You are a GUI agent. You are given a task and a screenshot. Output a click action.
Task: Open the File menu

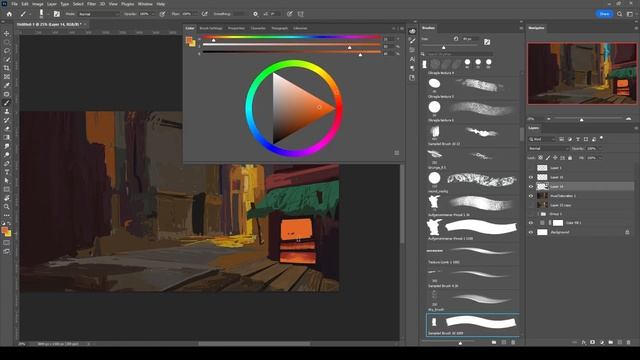(x=14, y=4)
